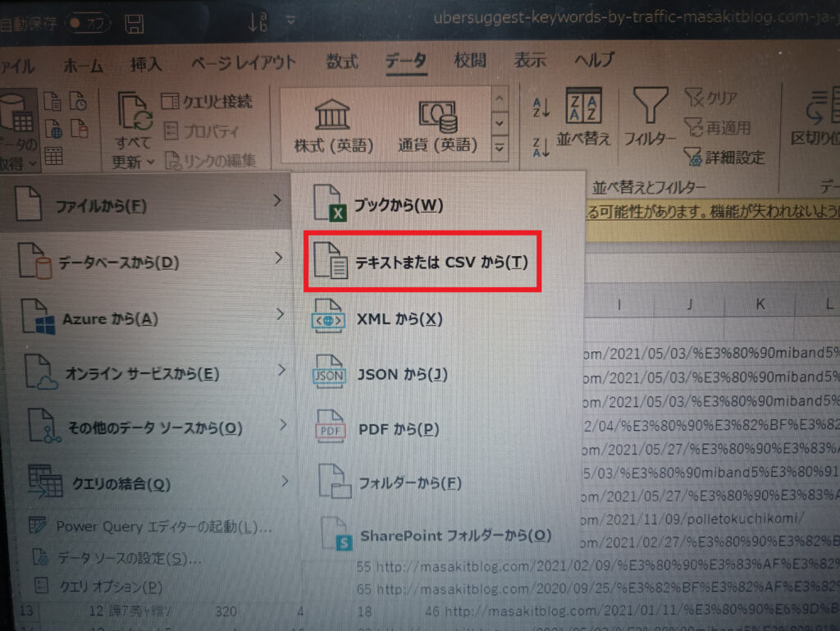Launch Power Query エディターの起動(L)
Viewport: 840px width, 631px height.
151,527
